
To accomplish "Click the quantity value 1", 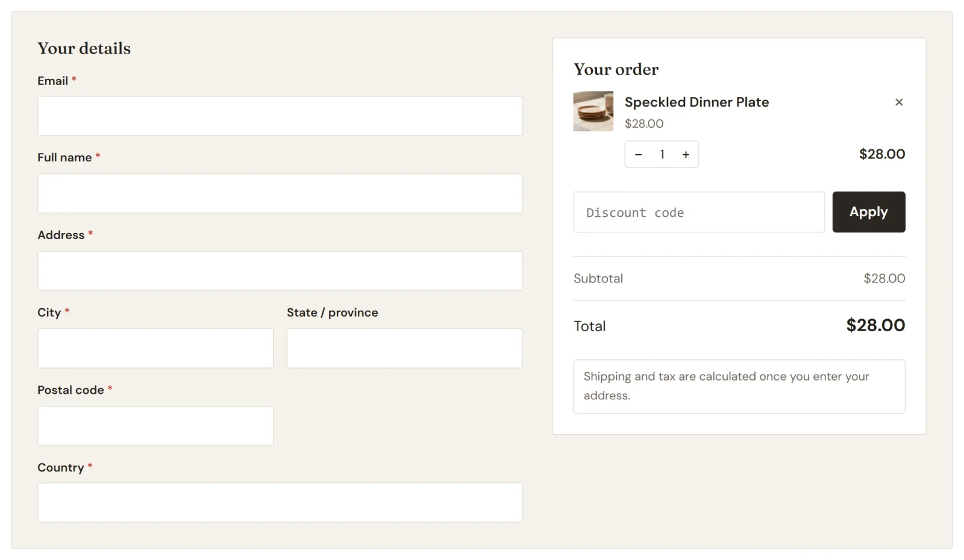I will (x=662, y=155).
